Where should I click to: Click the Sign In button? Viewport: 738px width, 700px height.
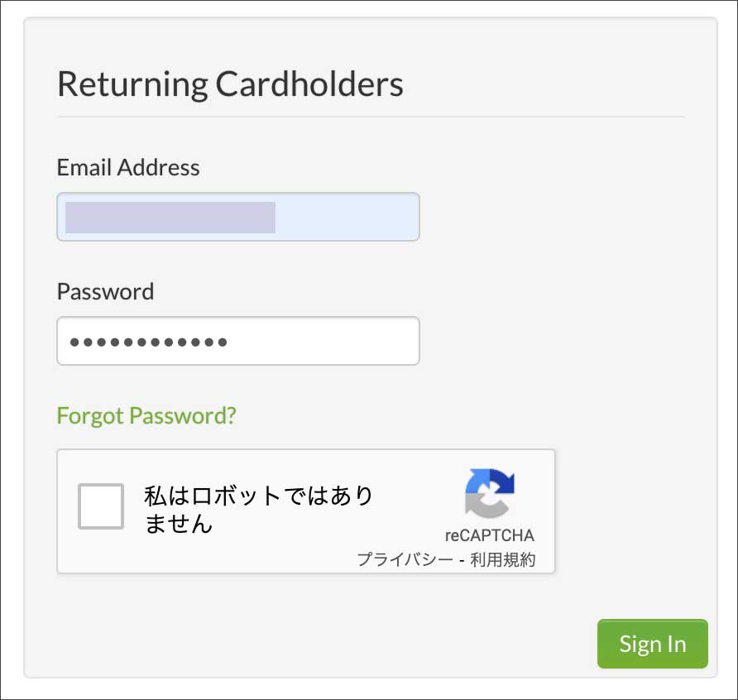(652, 644)
